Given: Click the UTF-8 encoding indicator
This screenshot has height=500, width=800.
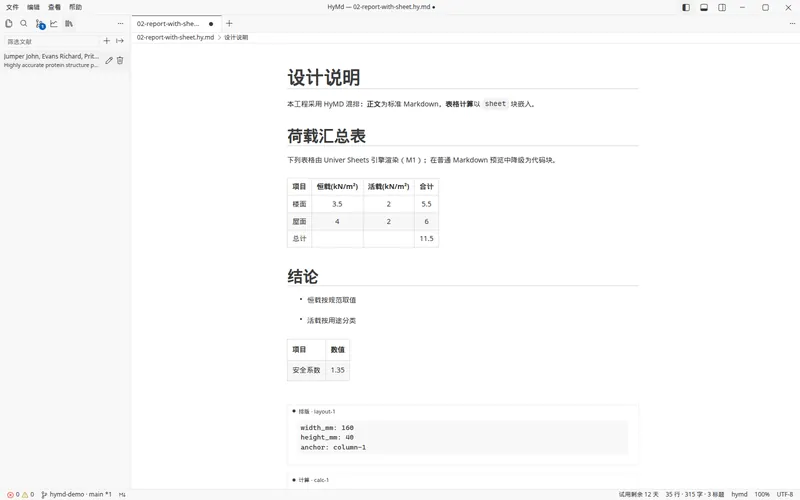Looking at the screenshot, I should [785, 494].
